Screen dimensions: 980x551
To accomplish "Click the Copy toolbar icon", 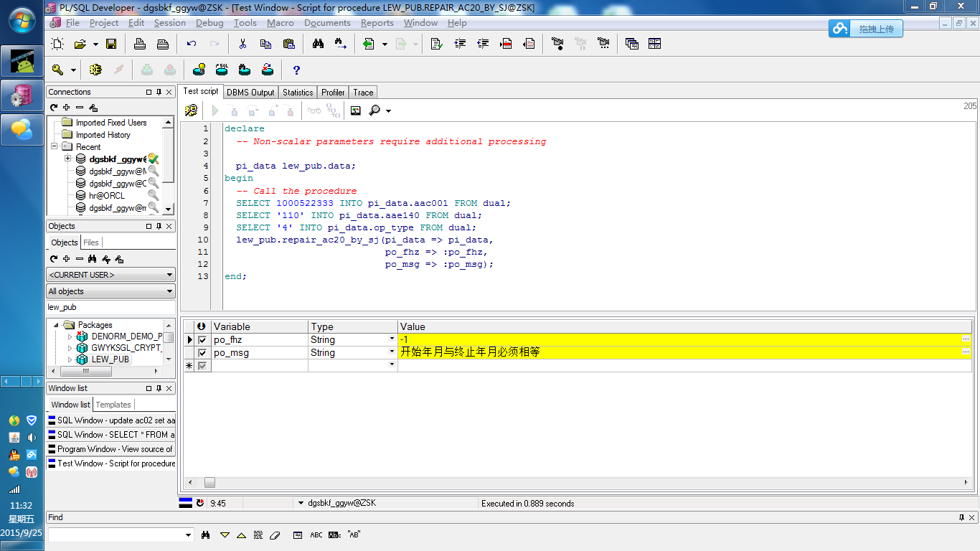I will click(265, 44).
